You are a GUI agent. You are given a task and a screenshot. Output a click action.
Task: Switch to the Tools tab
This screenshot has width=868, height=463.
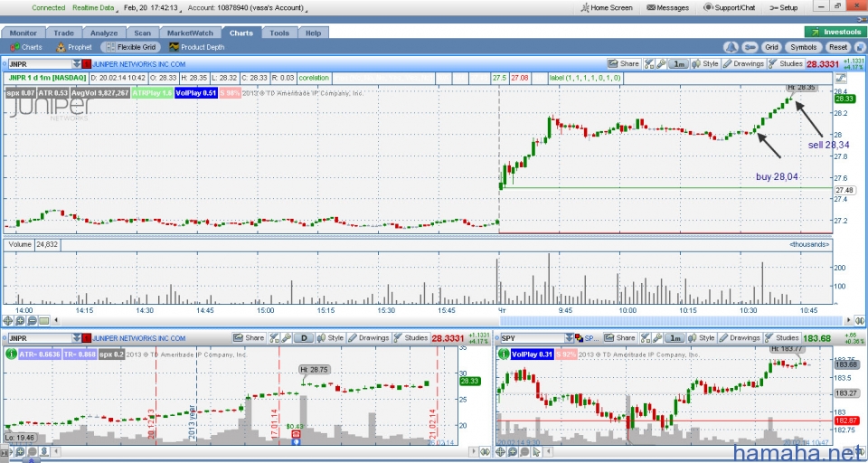point(279,33)
